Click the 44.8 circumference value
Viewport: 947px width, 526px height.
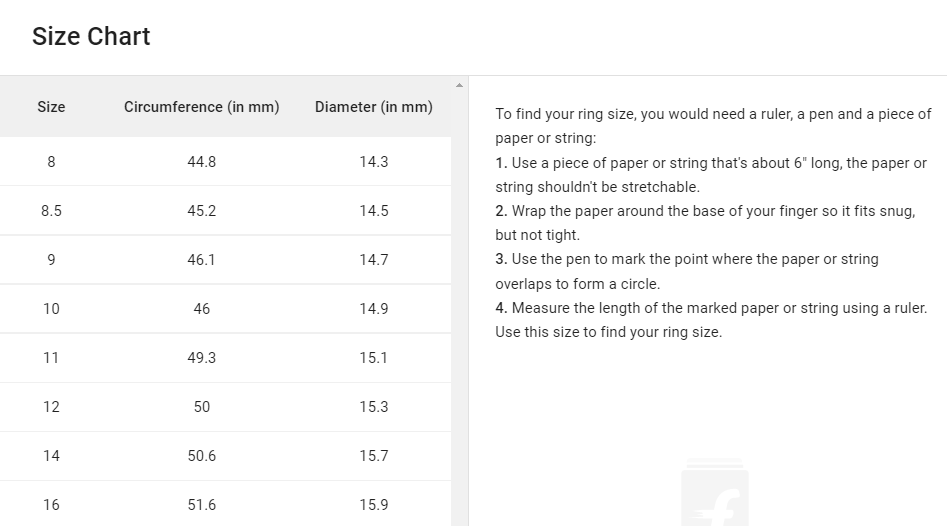pyautogui.click(x=202, y=162)
